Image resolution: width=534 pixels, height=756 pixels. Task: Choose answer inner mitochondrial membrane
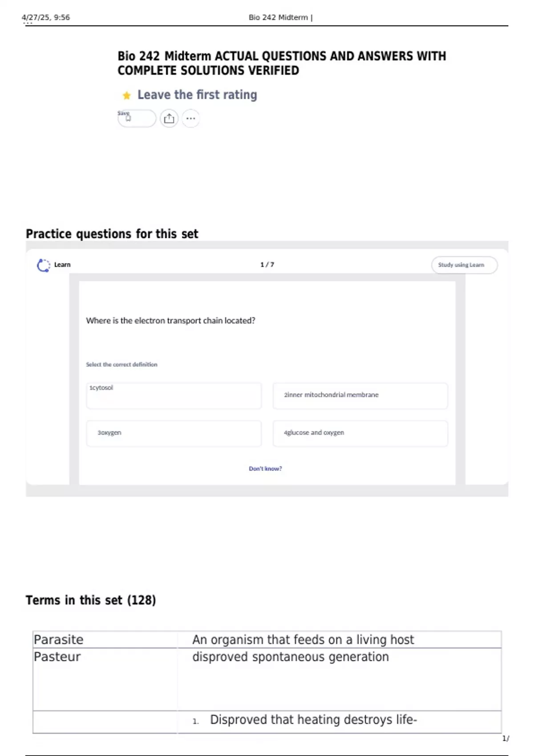[360, 395]
